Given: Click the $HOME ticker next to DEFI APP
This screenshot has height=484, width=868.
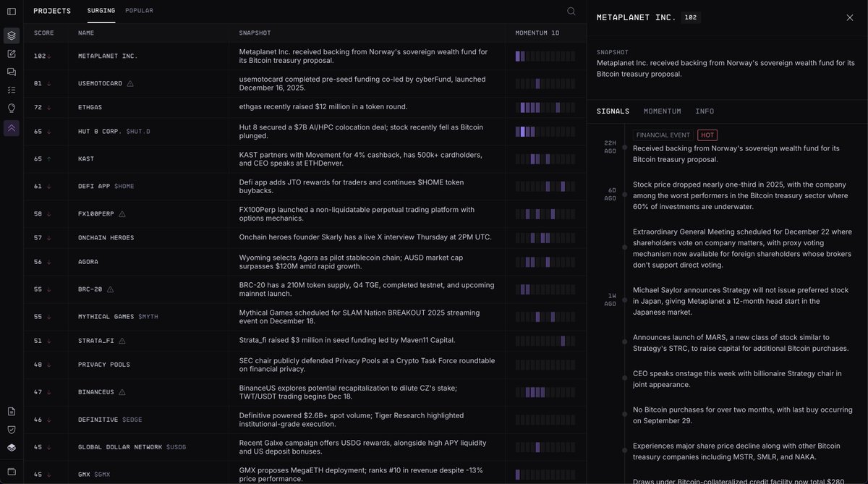Looking at the screenshot, I should coord(124,186).
